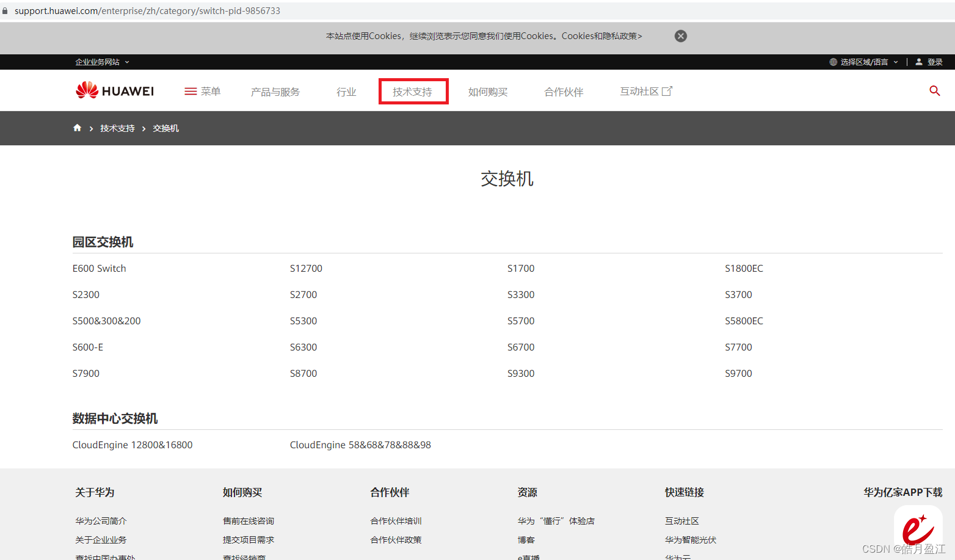The height and width of the screenshot is (560, 955).
Task: Open the 选择区域/语言 dropdown
Action: tap(870, 62)
